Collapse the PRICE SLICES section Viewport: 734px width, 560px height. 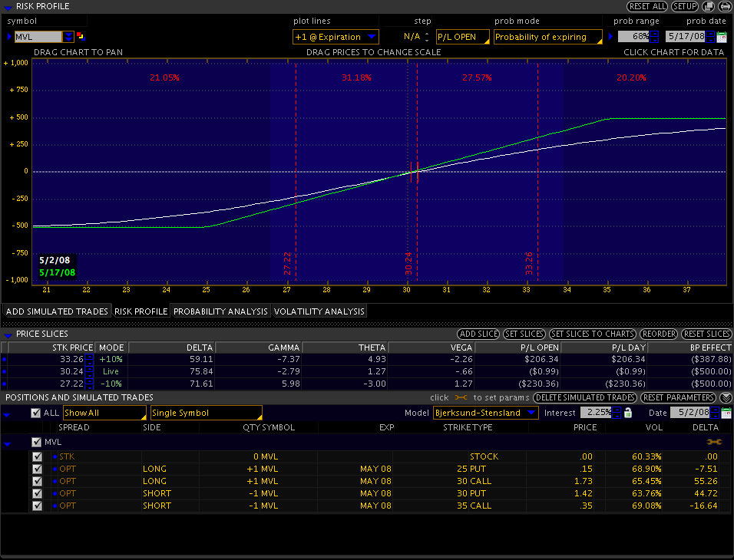(x=8, y=334)
